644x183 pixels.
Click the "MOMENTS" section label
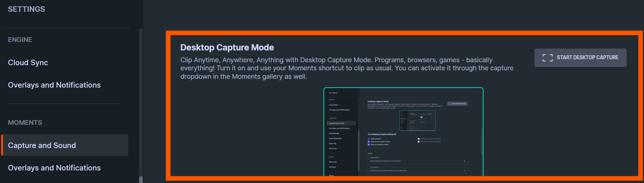point(25,123)
